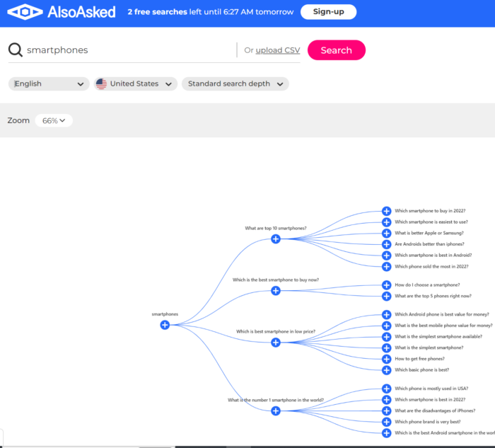Click plus next to 'How to get free phones?'

(387, 359)
